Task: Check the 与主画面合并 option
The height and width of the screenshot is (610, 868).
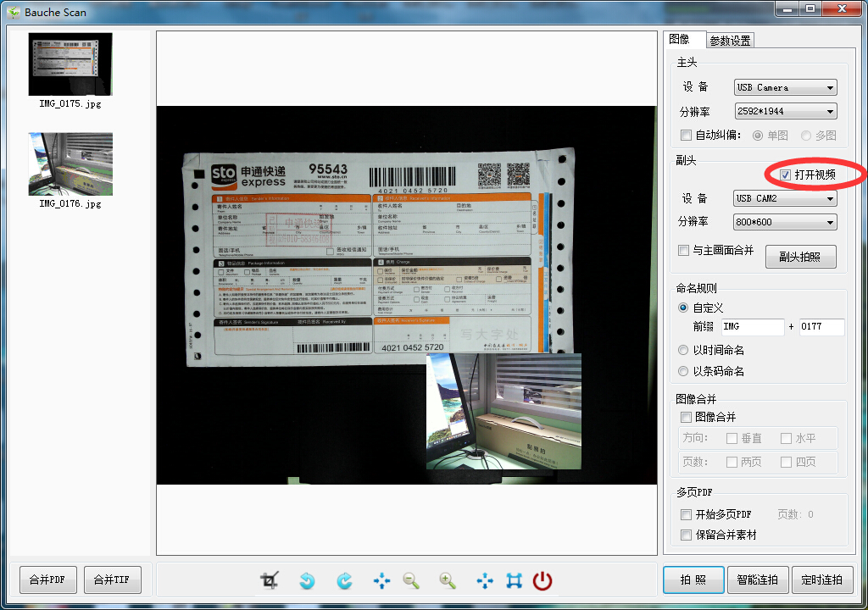Action: pos(684,250)
